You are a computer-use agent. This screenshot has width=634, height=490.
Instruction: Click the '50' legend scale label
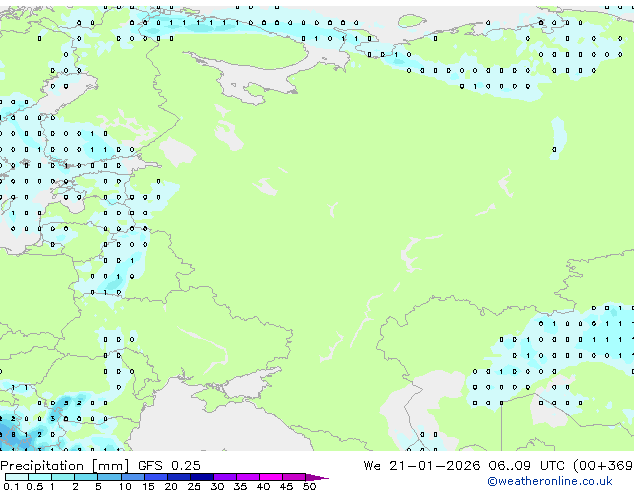pyautogui.click(x=309, y=486)
